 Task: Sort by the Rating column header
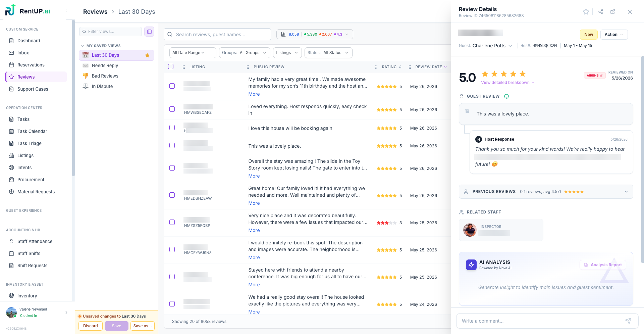[x=391, y=67]
